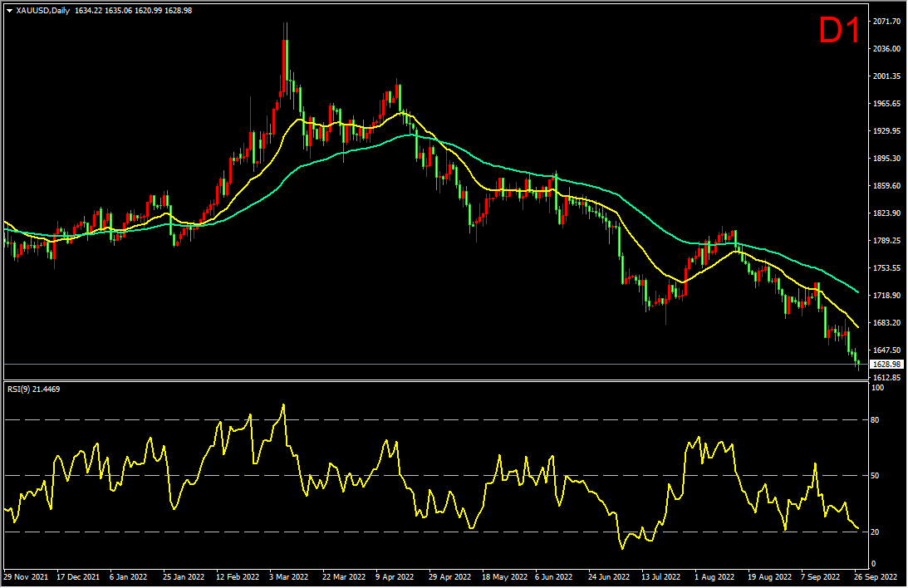
Task: Select the XAUUSD,Daily chart title text
Action: [x=43, y=11]
